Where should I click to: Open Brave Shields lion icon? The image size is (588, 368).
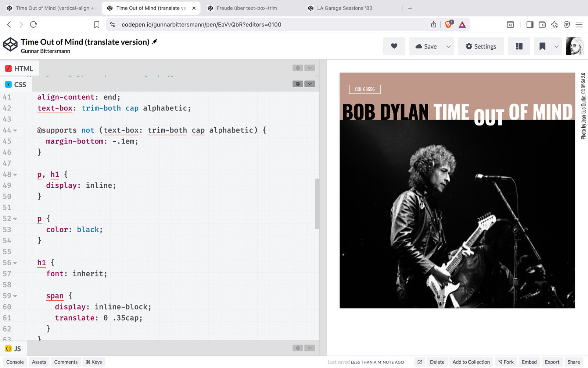449,24
